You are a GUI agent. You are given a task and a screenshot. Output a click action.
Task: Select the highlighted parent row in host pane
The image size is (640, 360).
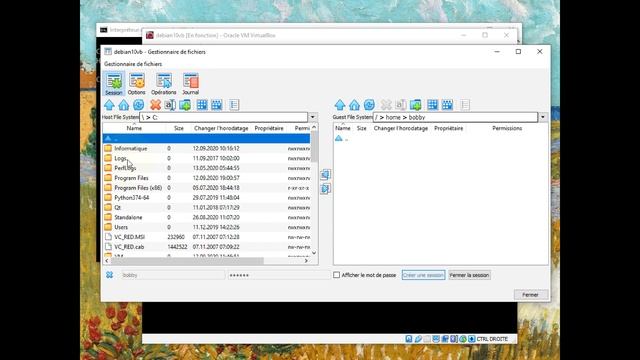point(207,138)
